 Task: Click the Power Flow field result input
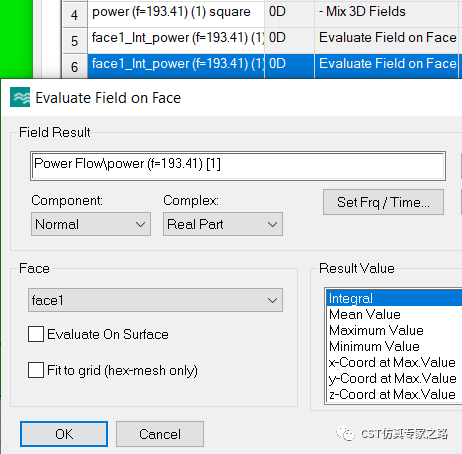[238, 166]
